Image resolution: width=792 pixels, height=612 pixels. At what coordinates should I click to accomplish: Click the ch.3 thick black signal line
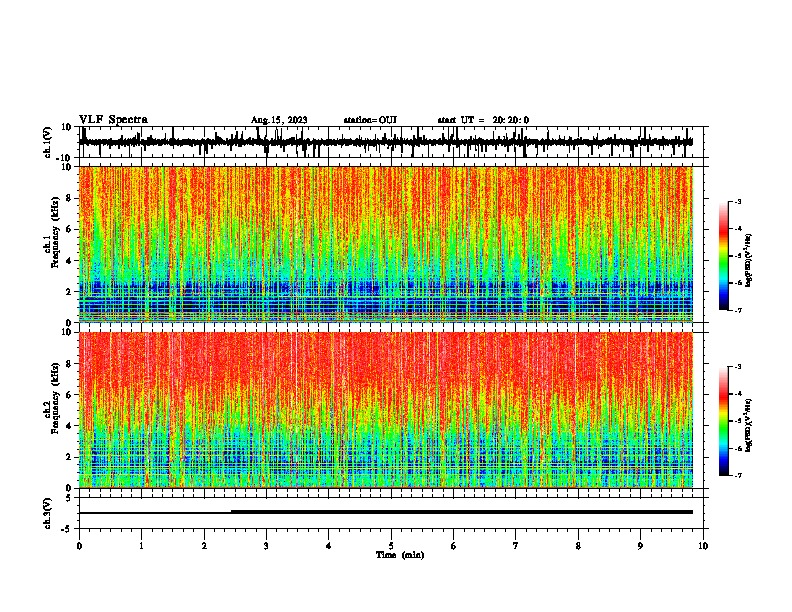pos(462,512)
